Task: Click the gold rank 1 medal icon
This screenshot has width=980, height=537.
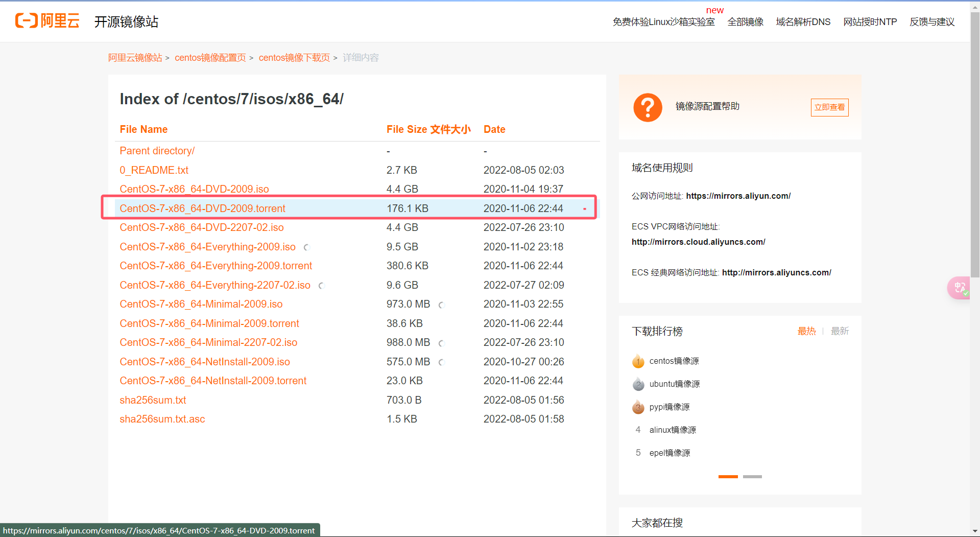Action: (638, 361)
